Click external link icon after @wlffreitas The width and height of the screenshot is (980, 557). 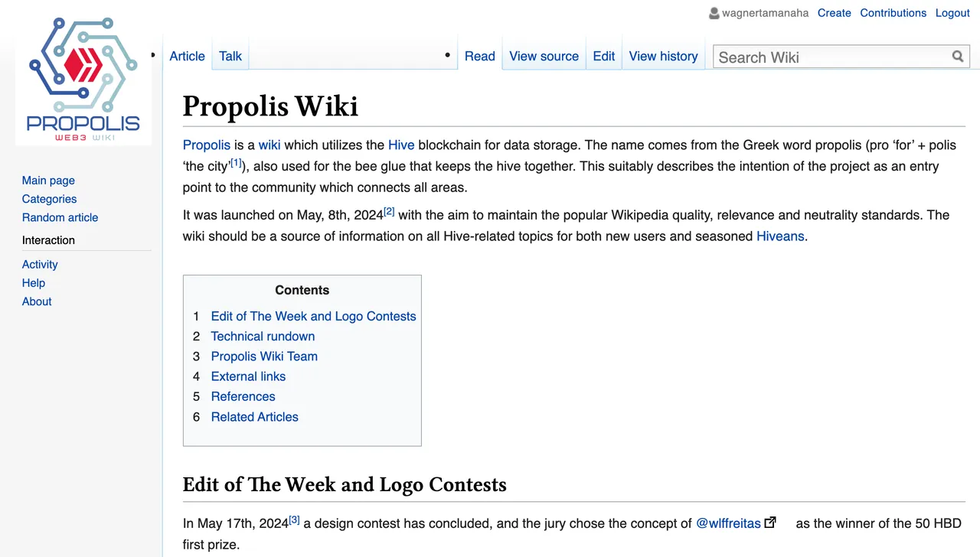(770, 523)
